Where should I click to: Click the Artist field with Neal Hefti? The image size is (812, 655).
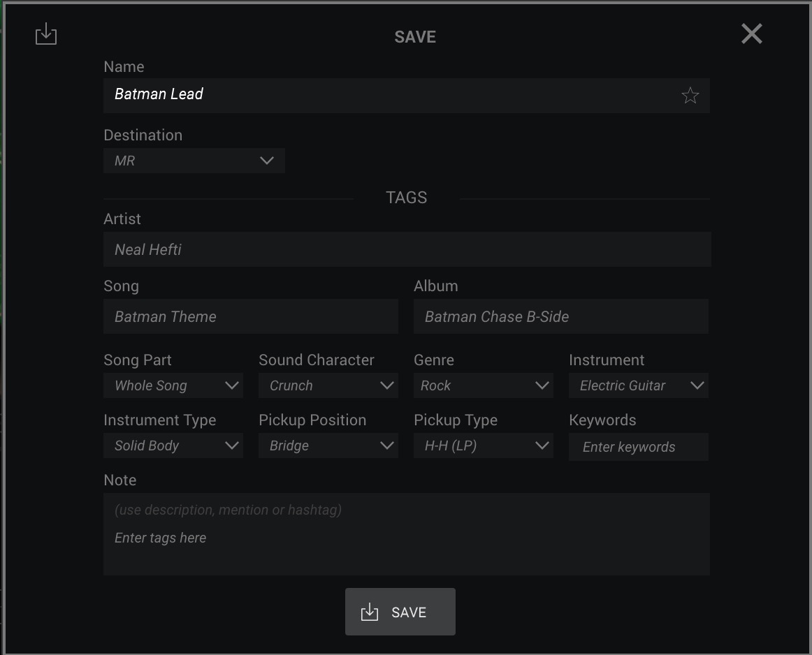[407, 249]
